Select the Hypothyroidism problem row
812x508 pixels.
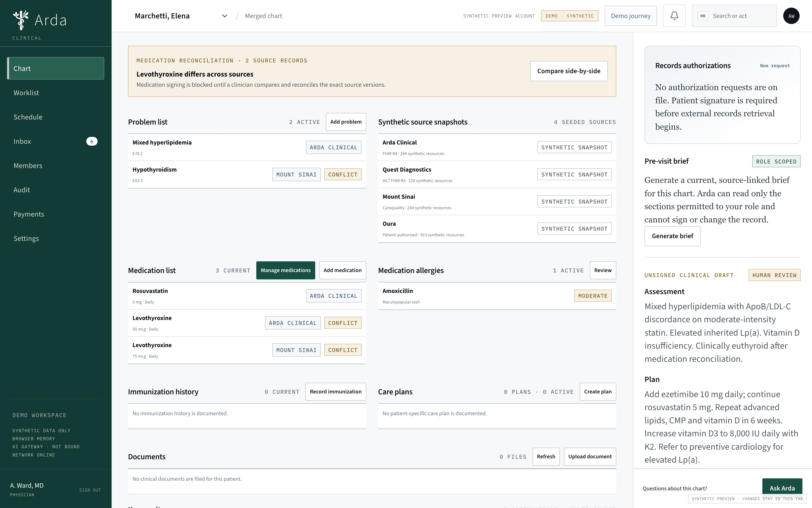(x=247, y=174)
